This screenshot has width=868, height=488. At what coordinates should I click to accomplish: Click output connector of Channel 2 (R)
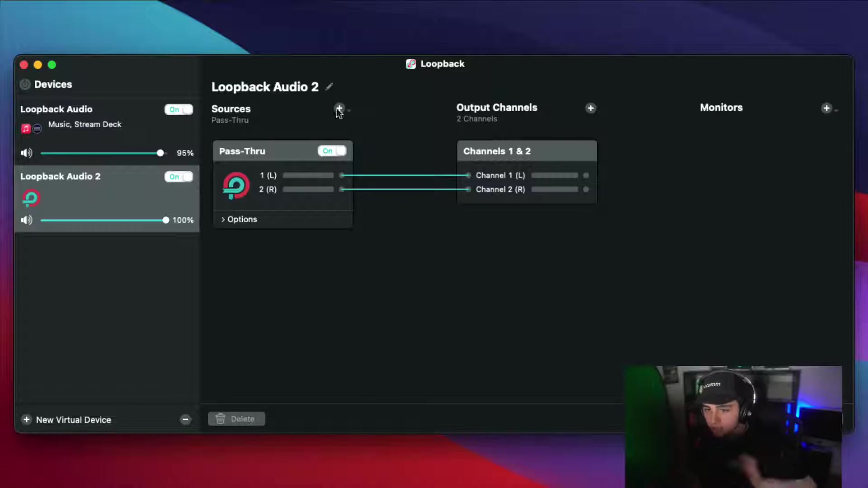point(586,189)
